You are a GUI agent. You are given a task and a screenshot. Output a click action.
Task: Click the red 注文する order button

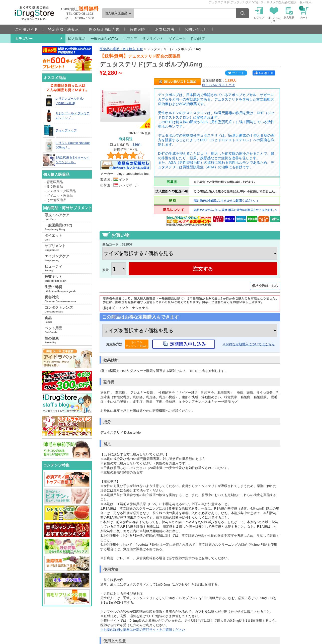(203, 269)
